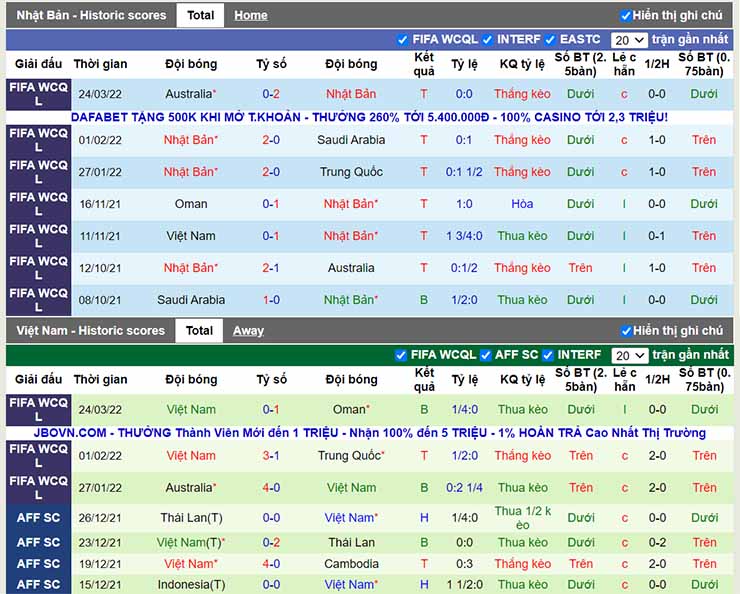Click 'Nhật Bản - Historic scores' header title
The image size is (740, 594).
(x=91, y=16)
